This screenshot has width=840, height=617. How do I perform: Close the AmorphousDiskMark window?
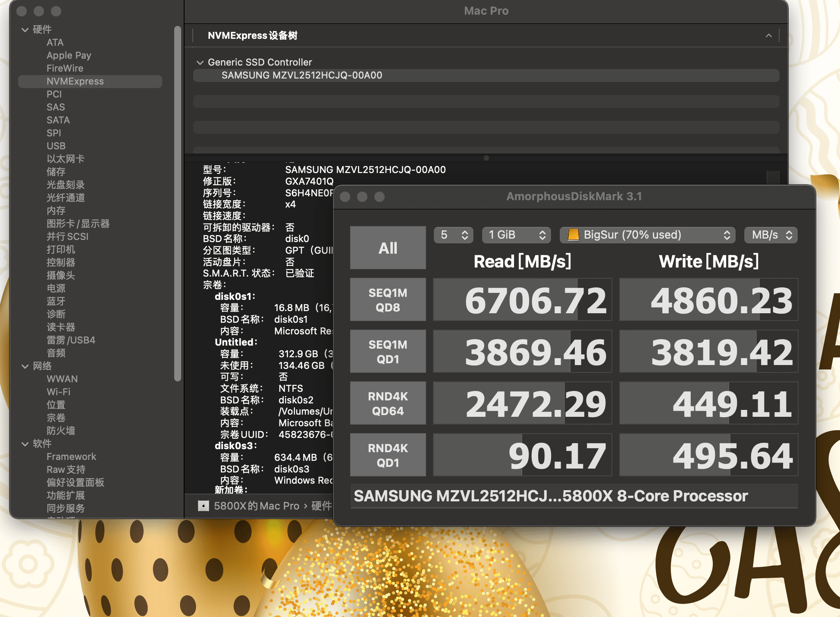click(345, 197)
